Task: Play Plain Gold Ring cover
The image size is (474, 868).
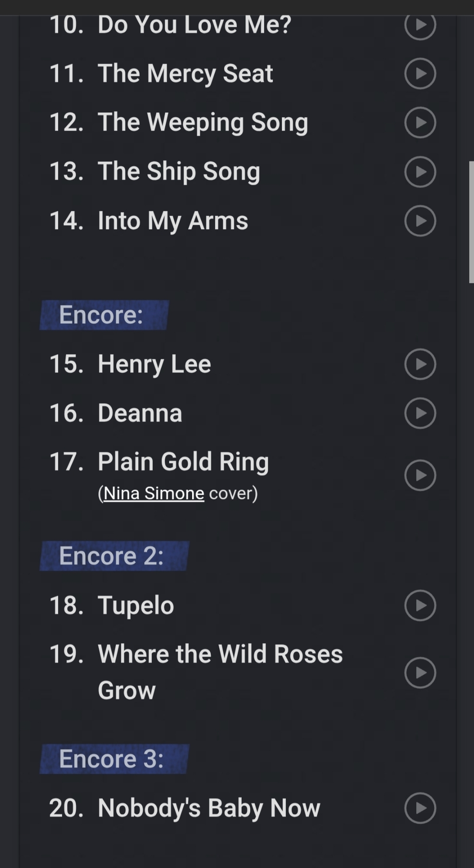Action: pyautogui.click(x=420, y=475)
